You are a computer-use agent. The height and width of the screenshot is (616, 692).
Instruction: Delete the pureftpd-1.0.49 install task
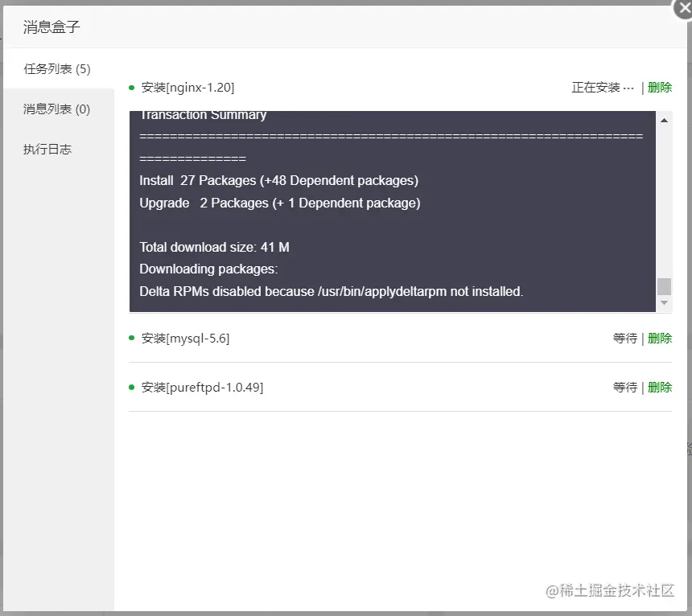tap(660, 387)
